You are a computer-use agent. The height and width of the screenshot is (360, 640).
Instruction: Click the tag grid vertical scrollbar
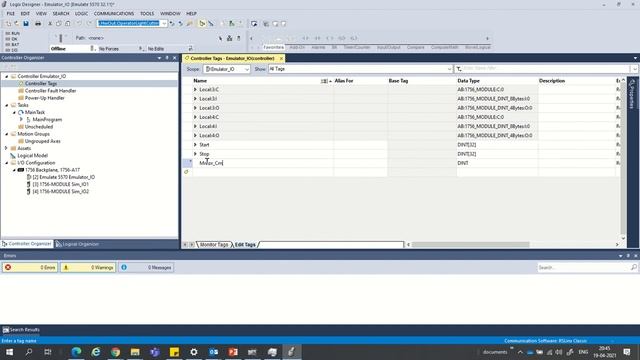point(623,159)
